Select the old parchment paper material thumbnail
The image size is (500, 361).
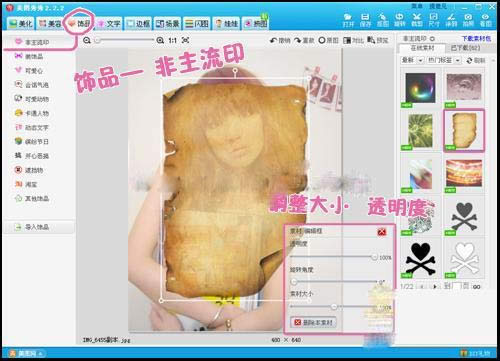(464, 130)
